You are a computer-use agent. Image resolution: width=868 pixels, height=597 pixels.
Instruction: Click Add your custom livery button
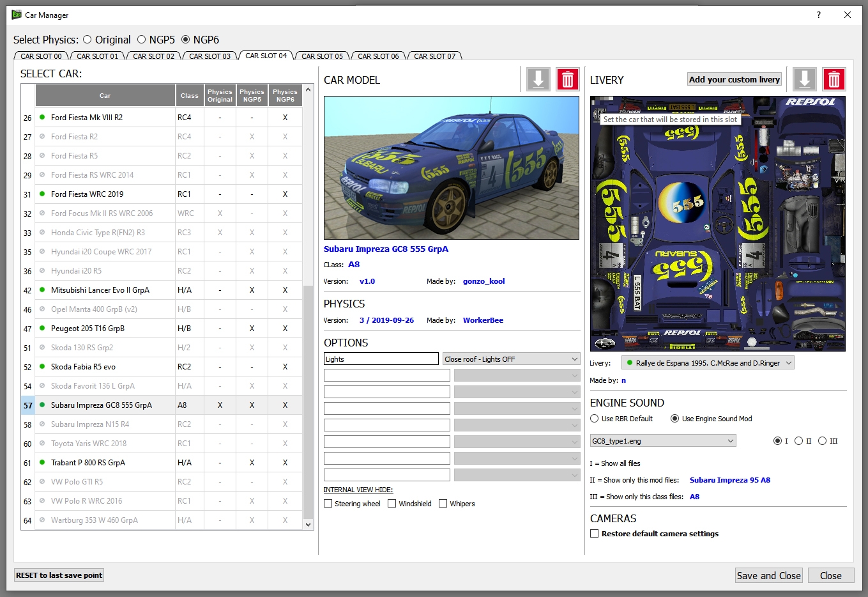click(x=735, y=79)
